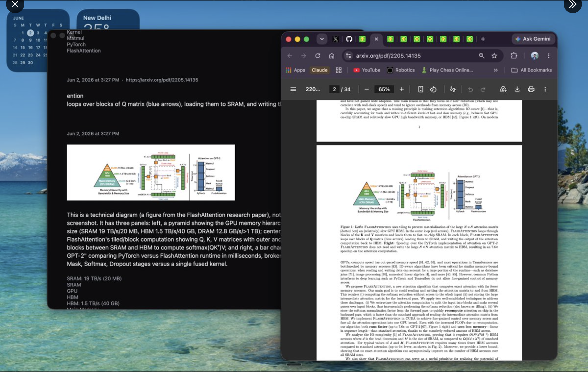Viewport: 588px width, 372px height.
Task: Undo the last PDF annotation
Action: click(470, 89)
